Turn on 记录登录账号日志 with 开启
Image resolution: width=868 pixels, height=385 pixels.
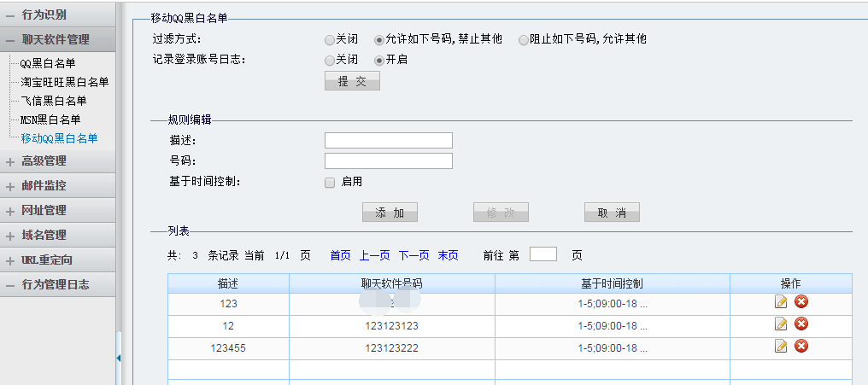click(x=379, y=61)
